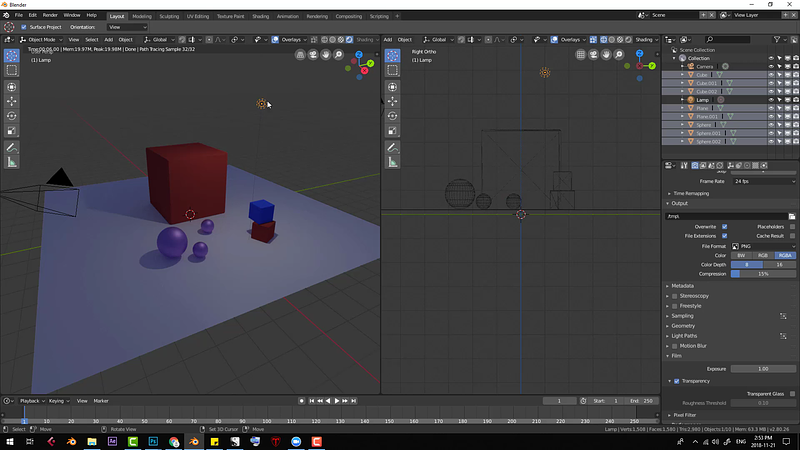Open After Effects from the Windows taskbar
800x450 pixels.
(112, 442)
